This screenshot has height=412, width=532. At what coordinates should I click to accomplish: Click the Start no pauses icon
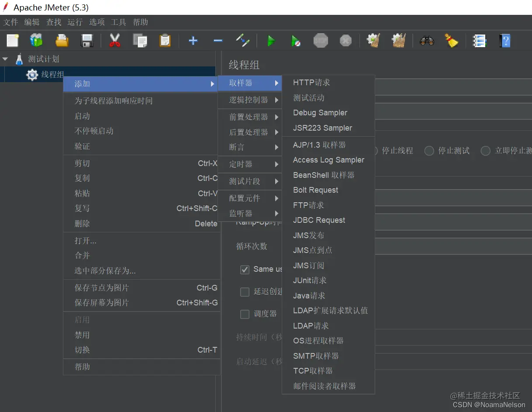click(296, 40)
